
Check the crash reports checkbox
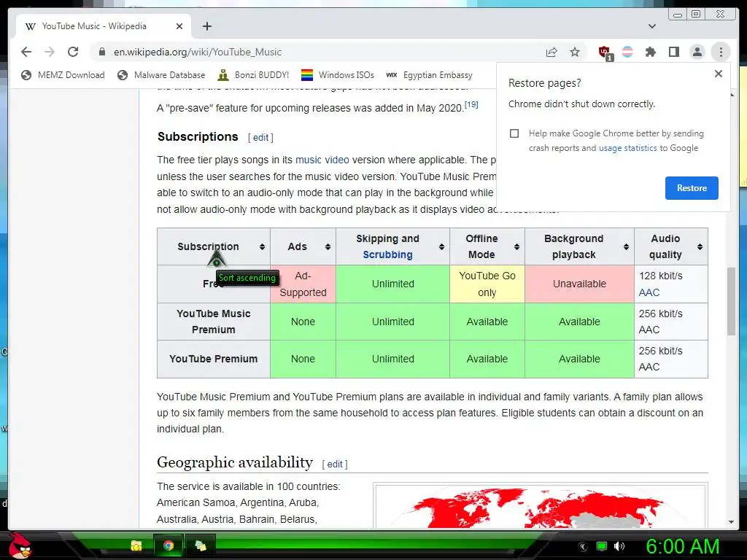coord(514,133)
